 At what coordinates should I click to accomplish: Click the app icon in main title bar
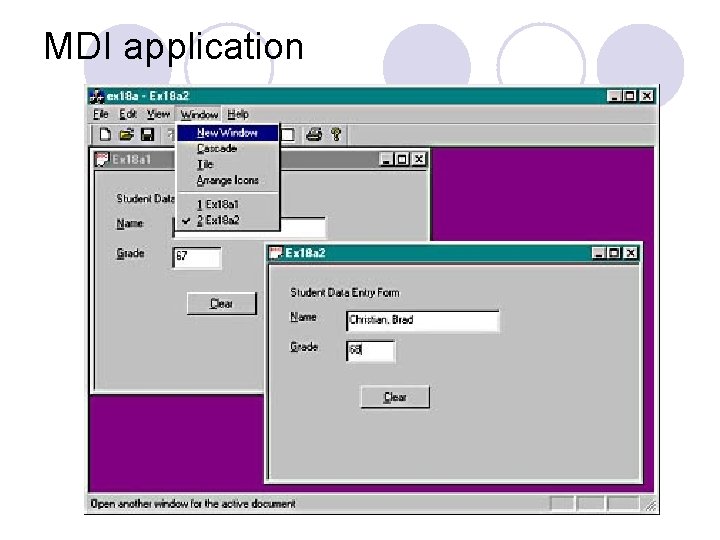tap(96, 96)
